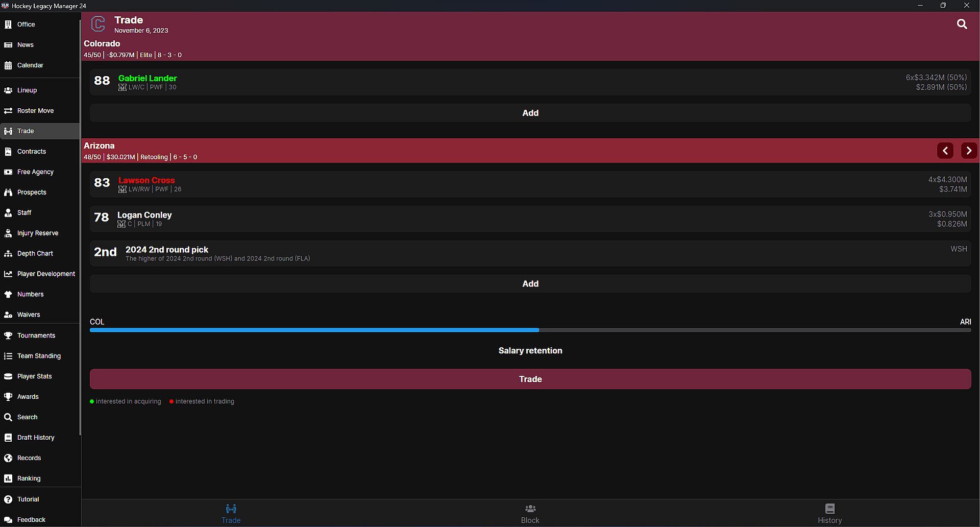Viewport: 980px width, 527px height.
Task: Open Lawson Cross player link
Action: pos(146,180)
